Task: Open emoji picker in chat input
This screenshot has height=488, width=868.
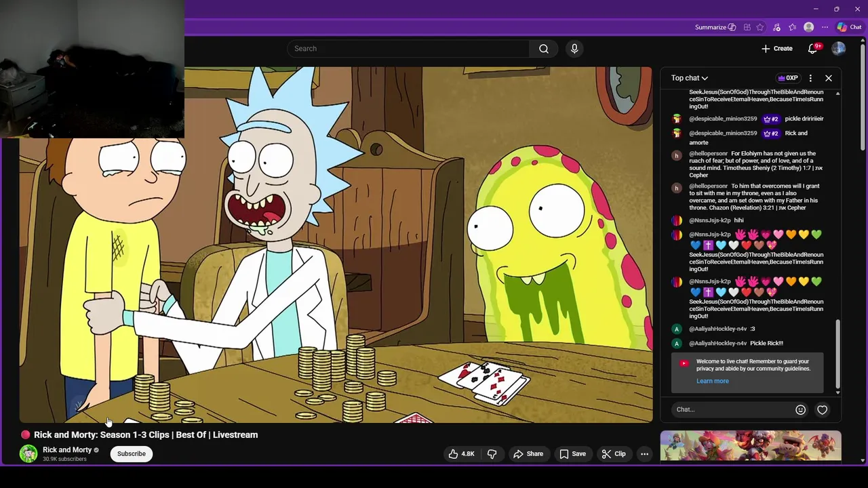Action: click(x=800, y=409)
